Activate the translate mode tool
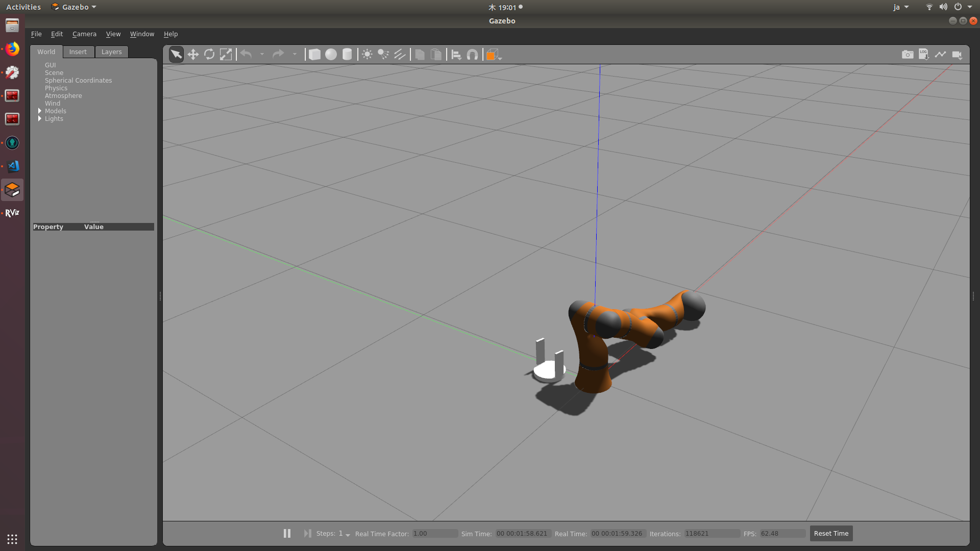 193,55
